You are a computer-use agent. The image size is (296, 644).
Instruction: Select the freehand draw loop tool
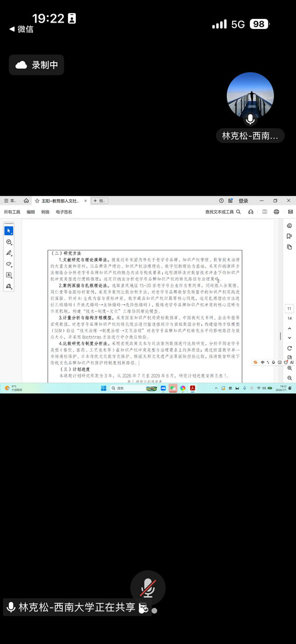tap(9, 264)
